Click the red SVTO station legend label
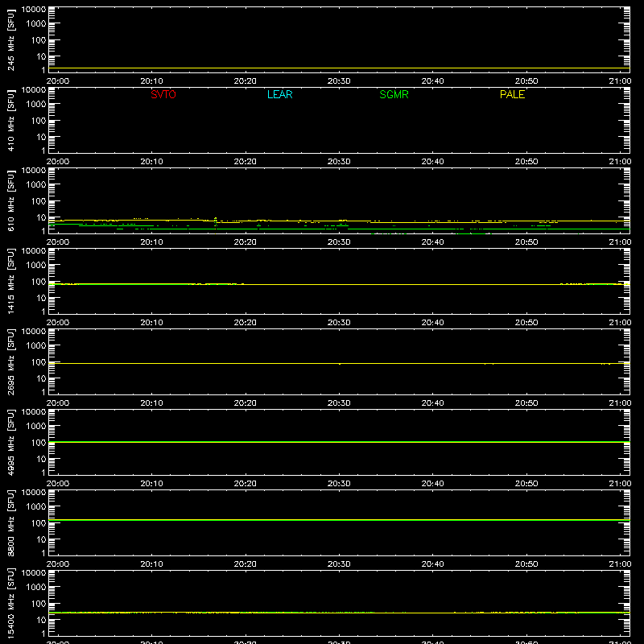The image size is (644, 644). [x=163, y=94]
